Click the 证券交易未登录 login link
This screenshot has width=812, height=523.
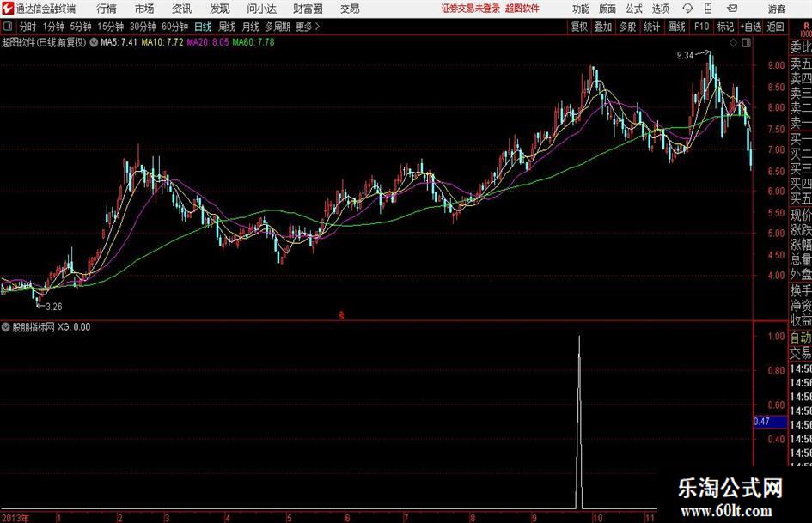[x=470, y=9]
